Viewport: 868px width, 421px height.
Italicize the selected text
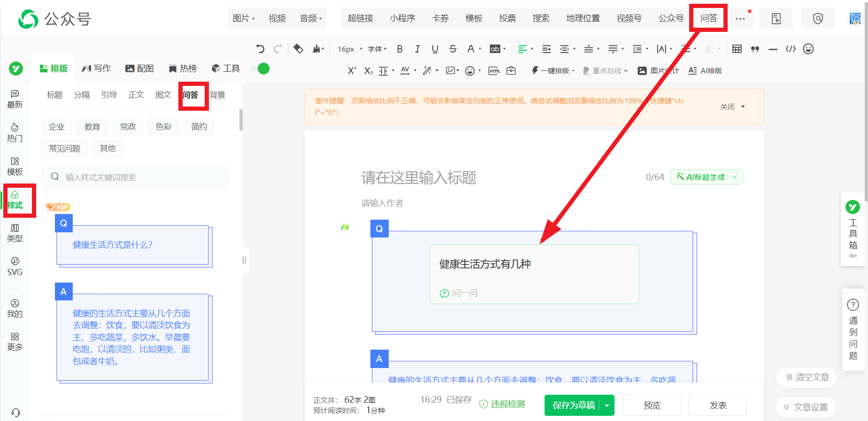(417, 49)
